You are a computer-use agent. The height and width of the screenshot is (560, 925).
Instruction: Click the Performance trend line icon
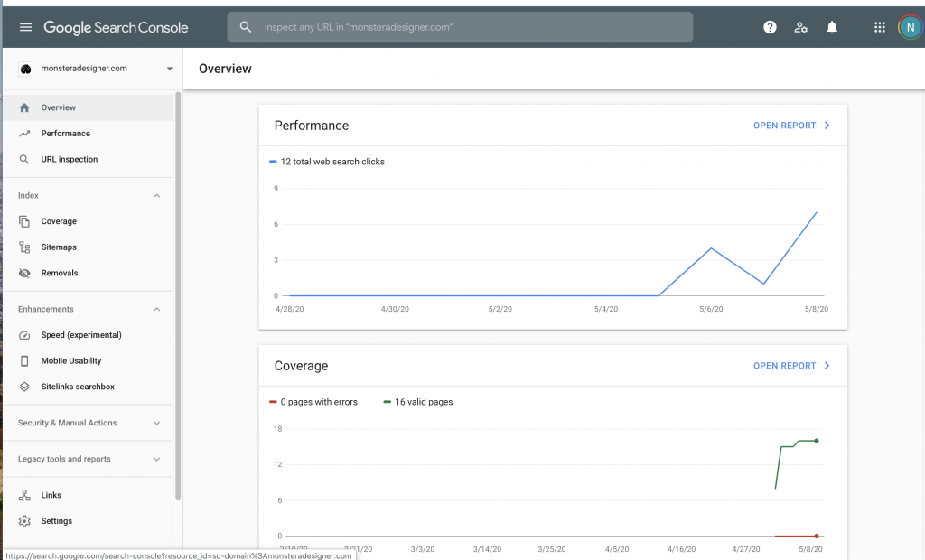[24, 134]
